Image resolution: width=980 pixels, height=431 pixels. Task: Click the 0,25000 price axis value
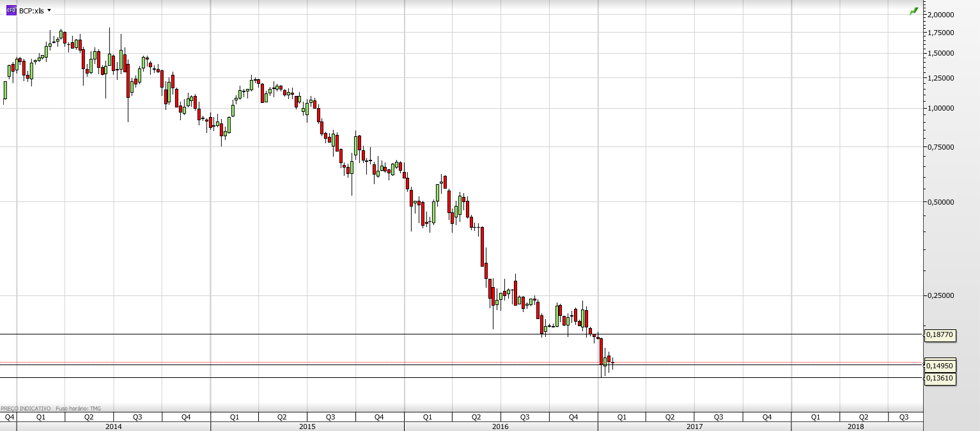[940, 295]
